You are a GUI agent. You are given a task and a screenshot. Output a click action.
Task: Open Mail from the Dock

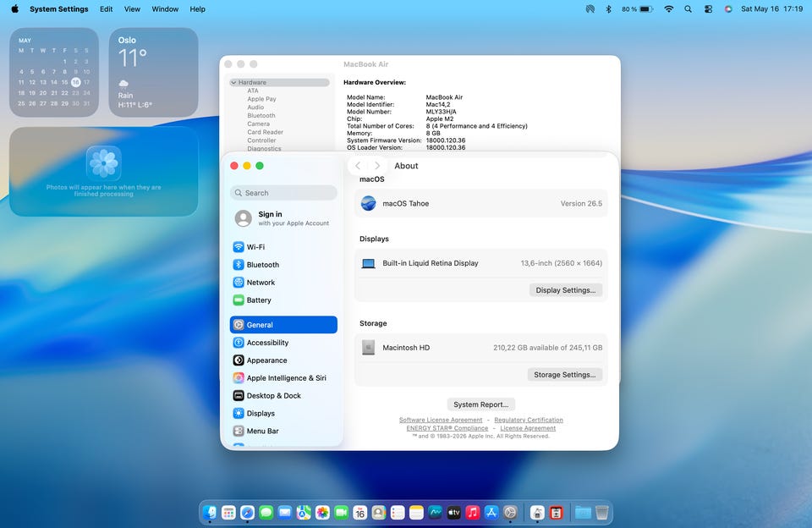(285, 513)
